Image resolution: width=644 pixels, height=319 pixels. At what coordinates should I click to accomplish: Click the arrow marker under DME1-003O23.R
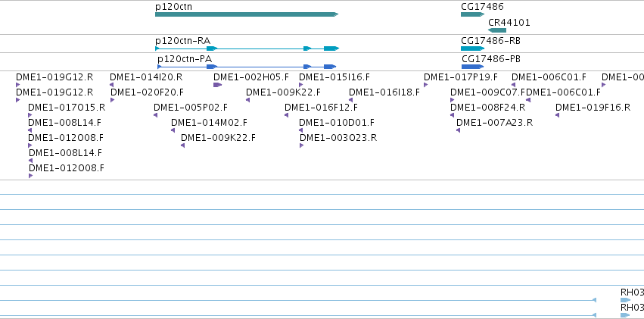click(301, 145)
